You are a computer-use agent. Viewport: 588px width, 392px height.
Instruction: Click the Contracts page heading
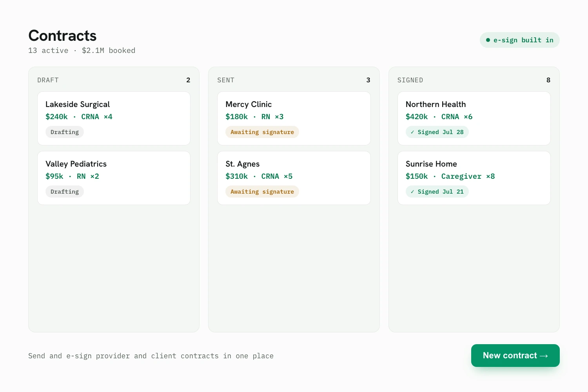click(62, 36)
